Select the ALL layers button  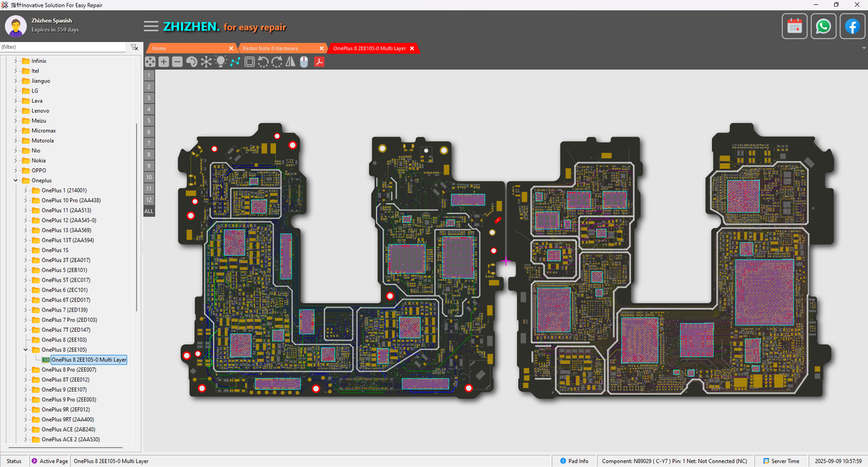(149, 211)
